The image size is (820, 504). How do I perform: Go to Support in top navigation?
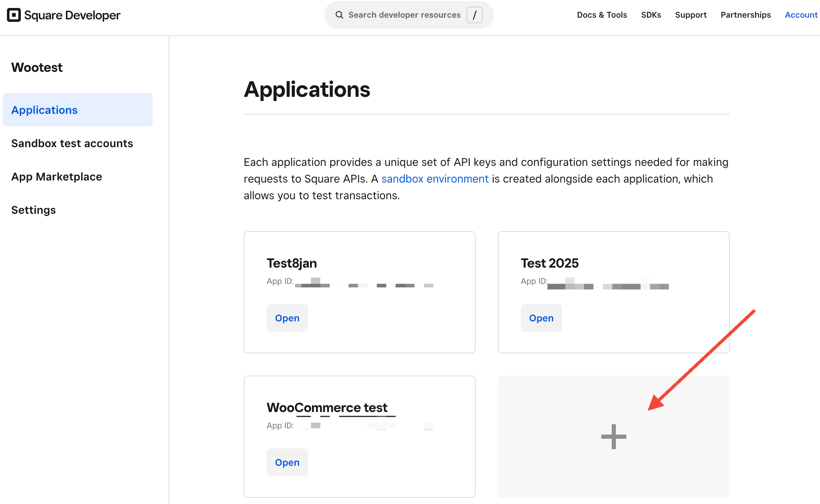pyautogui.click(x=691, y=15)
